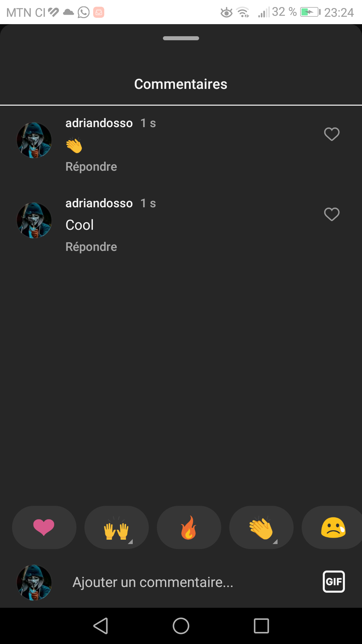Open the recent apps overview
The height and width of the screenshot is (644, 362).
point(261,626)
